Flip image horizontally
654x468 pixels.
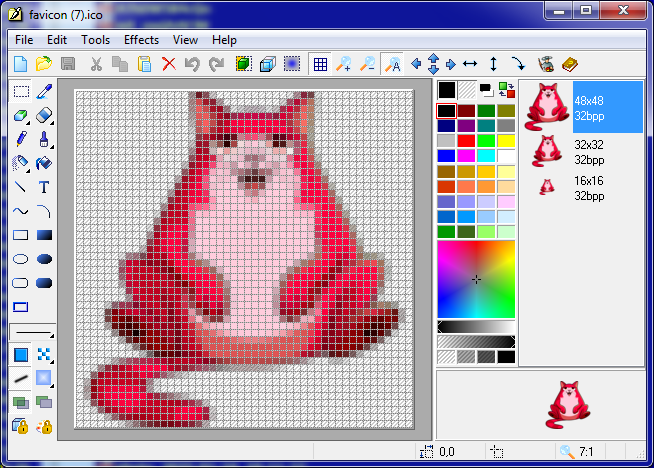pyautogui.click(x=470, y=64)
